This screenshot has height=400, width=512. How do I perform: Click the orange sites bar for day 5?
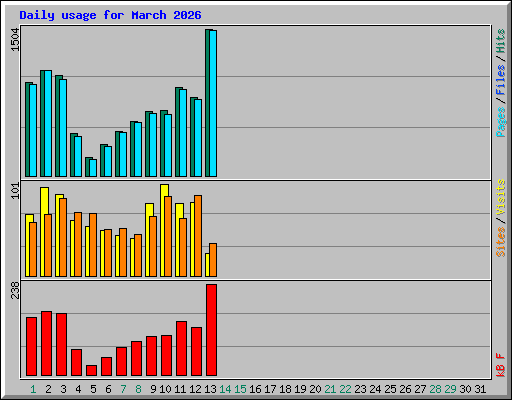[x=93, y=245]
